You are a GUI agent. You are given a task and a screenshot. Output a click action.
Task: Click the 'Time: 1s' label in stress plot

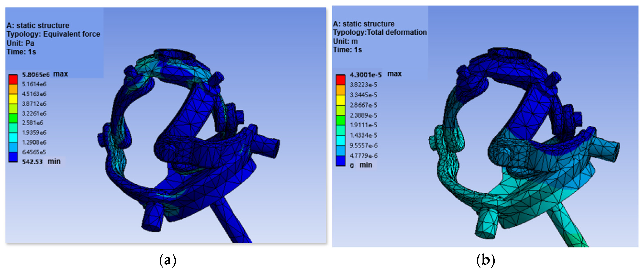click(21, 52)
